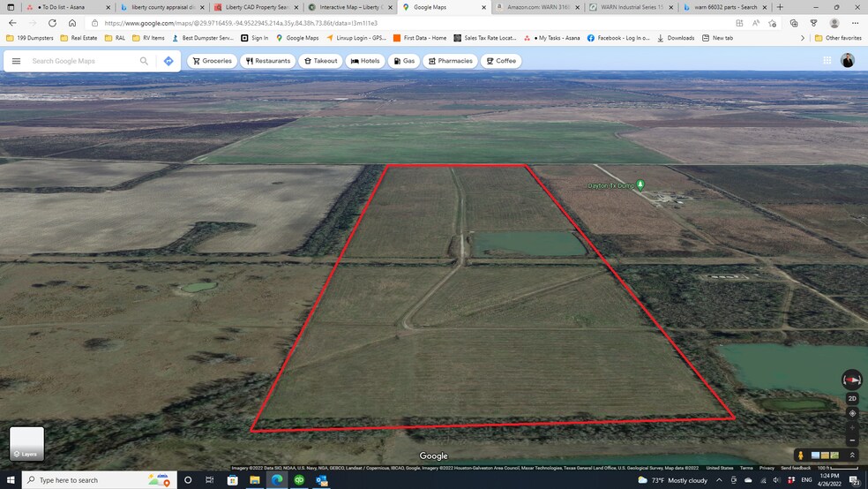Open the Edge tab actions menu
868x489 pixels.
click(10, 7)
